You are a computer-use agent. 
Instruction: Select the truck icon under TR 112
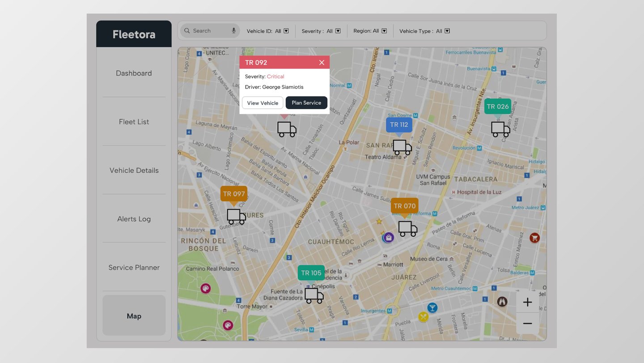[402, 147]
